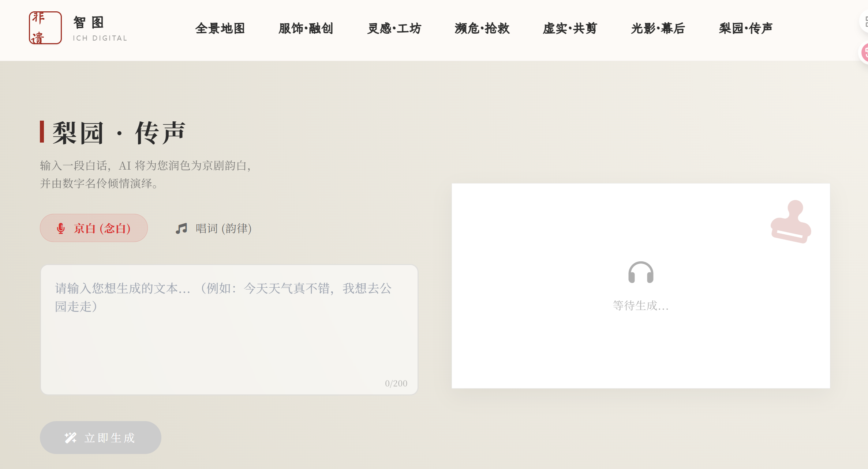Image resolution: width=868 pixels, height=469 pixels.
Task: Click the music note icon beside 唱词
Action: pos(181,228)
